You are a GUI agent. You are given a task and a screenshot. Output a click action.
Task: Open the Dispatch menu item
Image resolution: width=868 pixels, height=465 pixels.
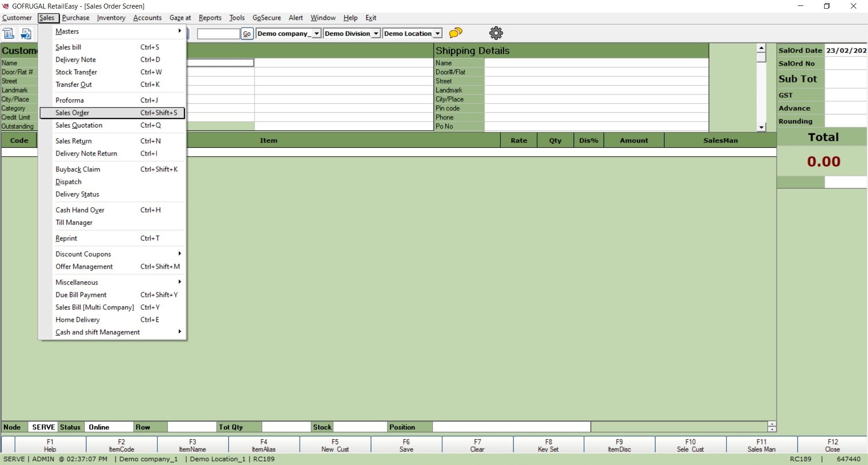click(x=113, y=182)
